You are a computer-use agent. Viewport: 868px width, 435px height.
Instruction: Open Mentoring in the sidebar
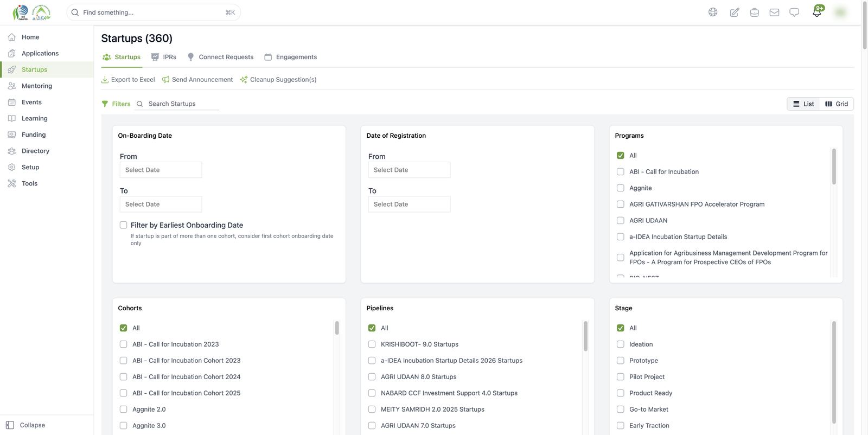pos(47,86)
